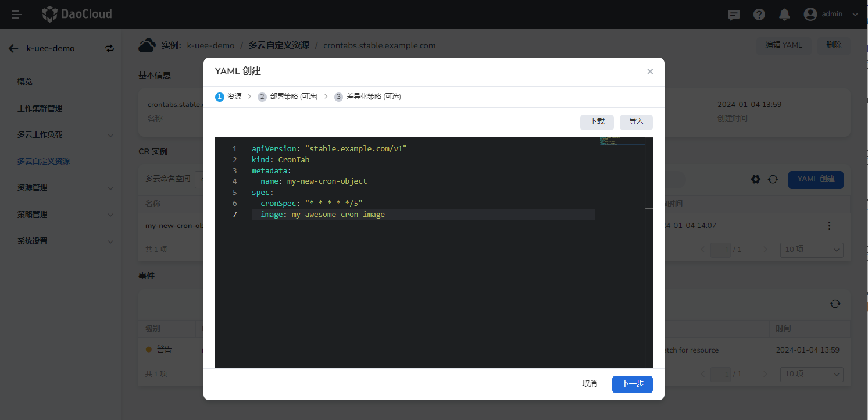Click the hamburger menu icon in header
The image size is (868, 420).
click(x=17, y=15)
